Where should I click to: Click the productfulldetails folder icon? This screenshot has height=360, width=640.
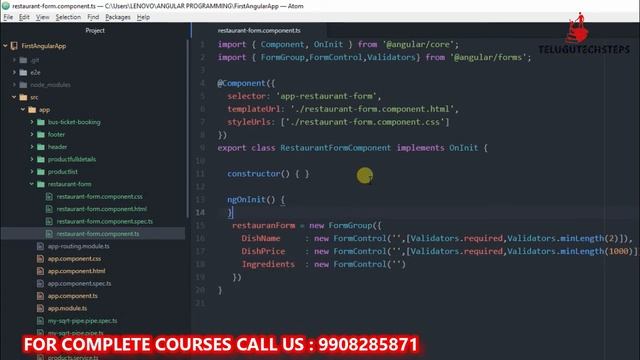click(41, 159)
